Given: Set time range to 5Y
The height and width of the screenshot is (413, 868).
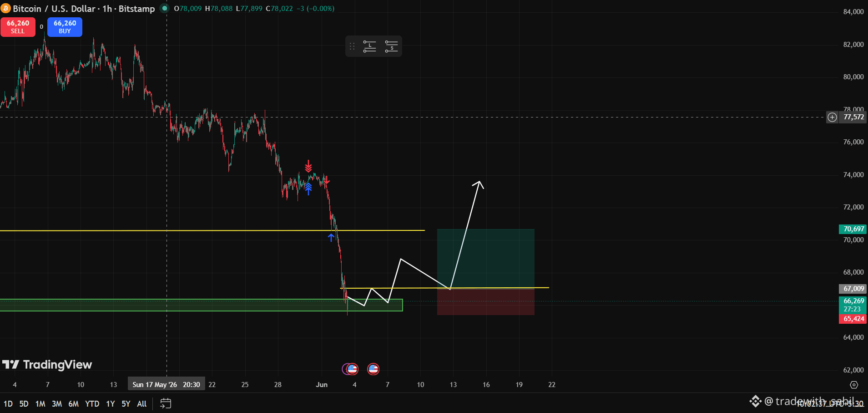Looking at the screenshot, I should tap(126, 404).
